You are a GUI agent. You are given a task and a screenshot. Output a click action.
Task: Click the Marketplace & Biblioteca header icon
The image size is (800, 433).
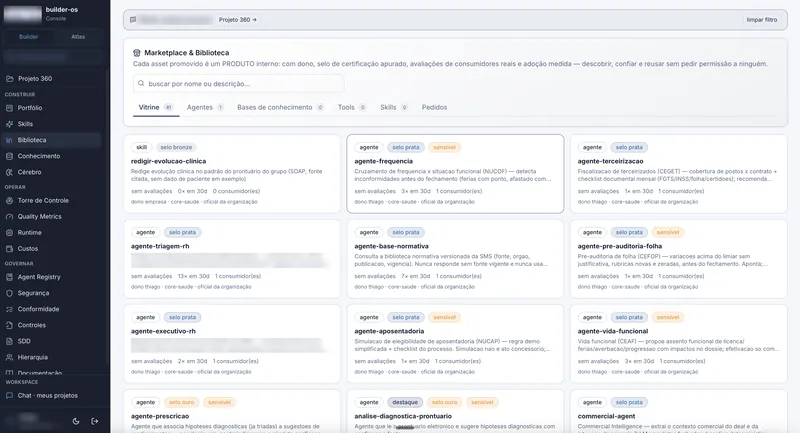[137, 53]
